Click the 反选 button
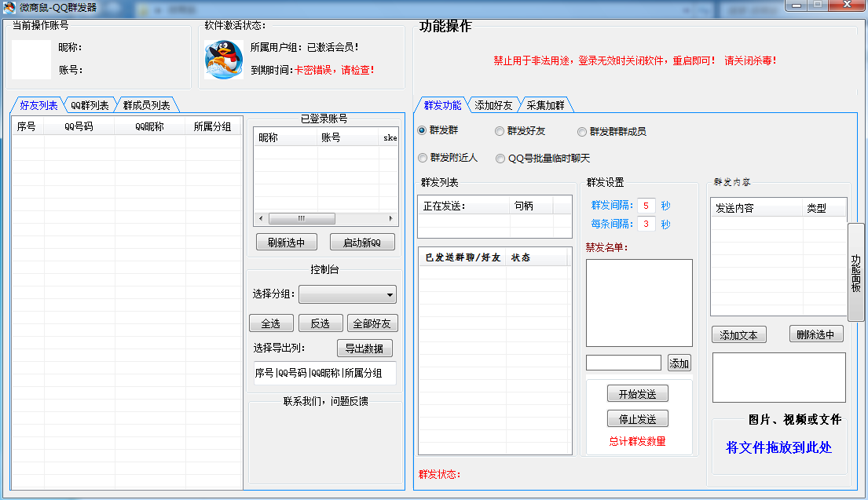The width and height of the screenshot is (868, 500). 320,323
